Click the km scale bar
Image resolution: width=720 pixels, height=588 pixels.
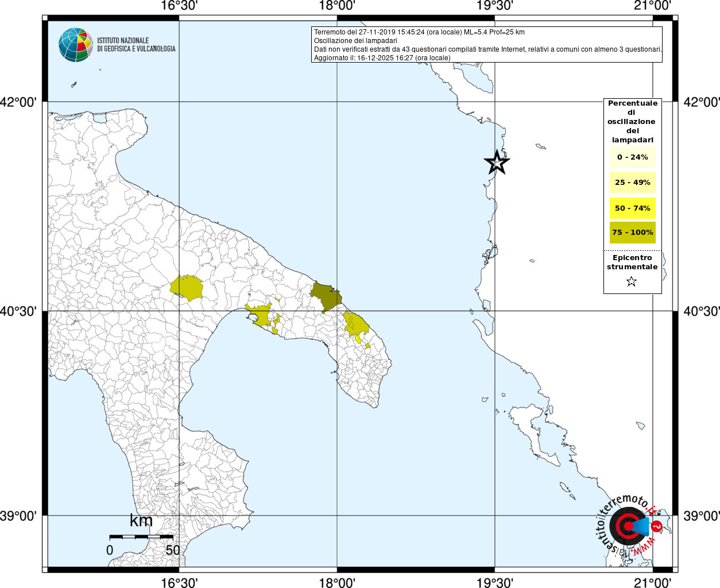point(141,536)
